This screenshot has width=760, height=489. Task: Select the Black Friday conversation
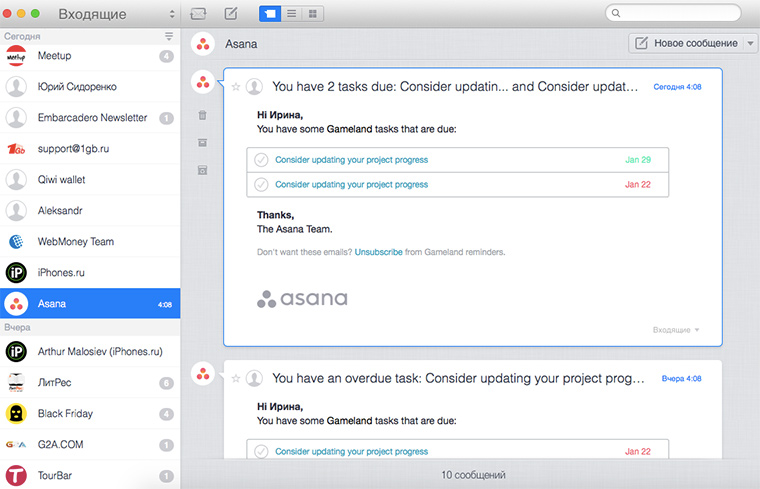[90, 414]
